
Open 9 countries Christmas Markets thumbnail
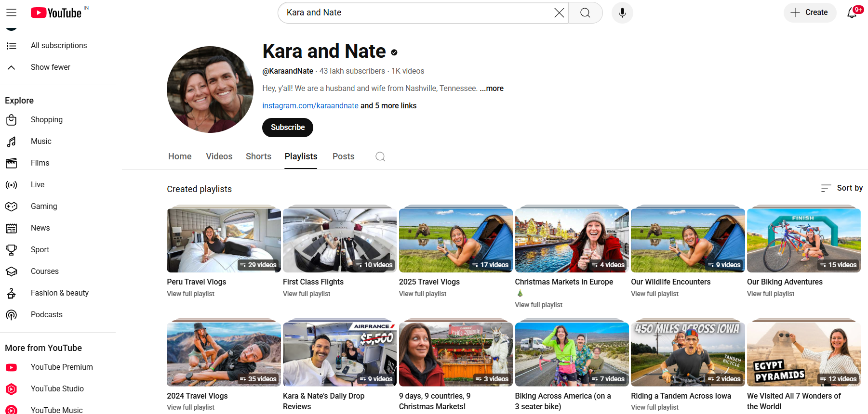tap(456, 354)
